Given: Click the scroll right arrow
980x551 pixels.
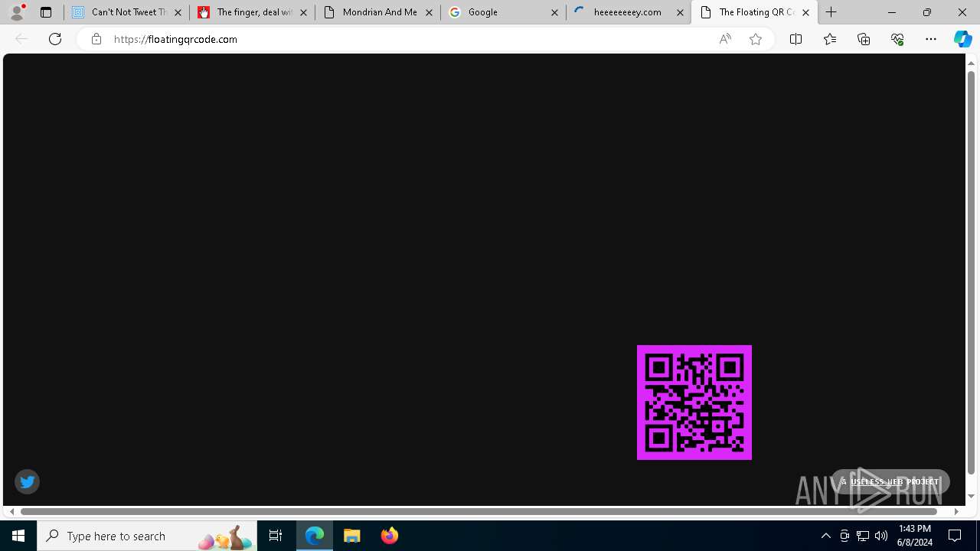Looking at the screenshot, I should tap(956, 511).
